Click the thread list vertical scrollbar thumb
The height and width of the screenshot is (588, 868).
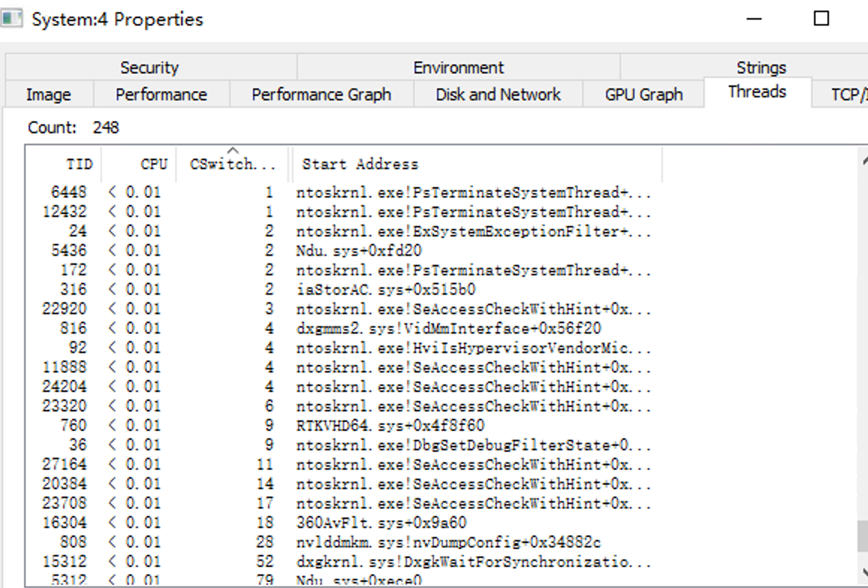pos(863,536)
